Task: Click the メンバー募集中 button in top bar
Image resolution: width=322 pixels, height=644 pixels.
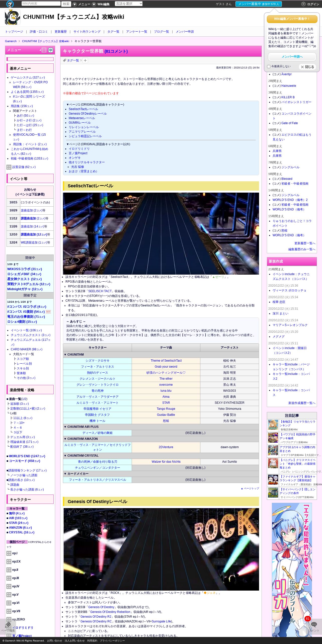Action: (x=259, y=4)
